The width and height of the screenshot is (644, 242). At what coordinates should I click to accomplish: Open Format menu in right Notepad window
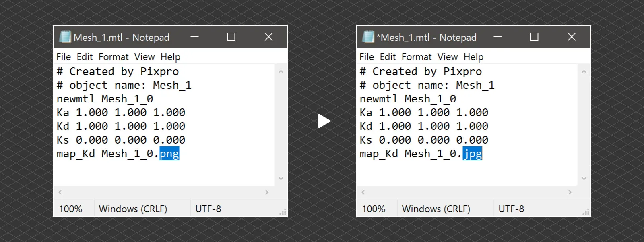coord(417,57)
